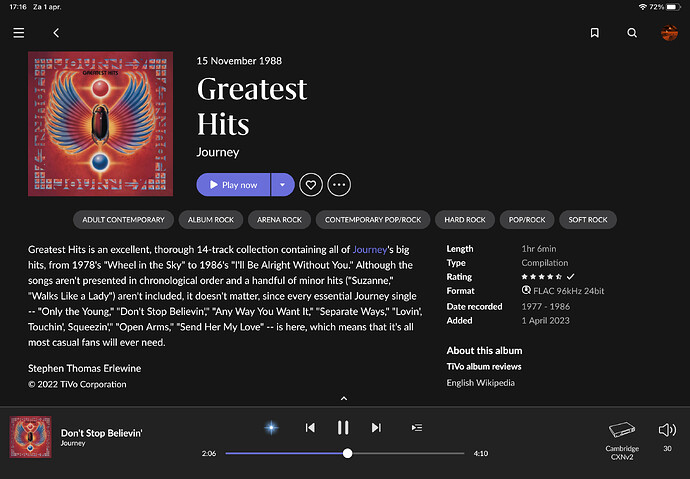Select Pop/Rock genre tag
Screen dimensions: 690x479
pyautogui.click(x=527, y=219)
